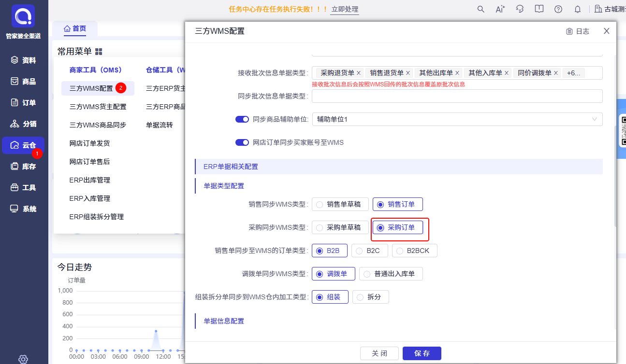
Task: Select the B2B order type
Action: coord(330,251)
